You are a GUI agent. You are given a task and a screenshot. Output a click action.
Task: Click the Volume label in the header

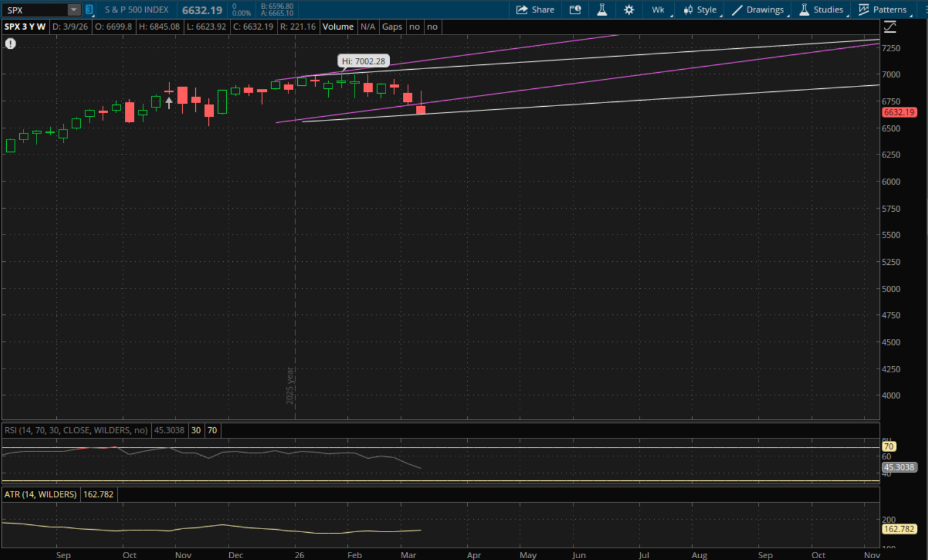[x=338, y=27]
